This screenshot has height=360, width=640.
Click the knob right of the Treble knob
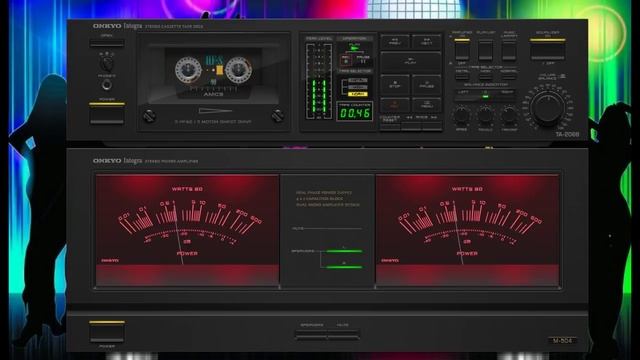[509, 116]
